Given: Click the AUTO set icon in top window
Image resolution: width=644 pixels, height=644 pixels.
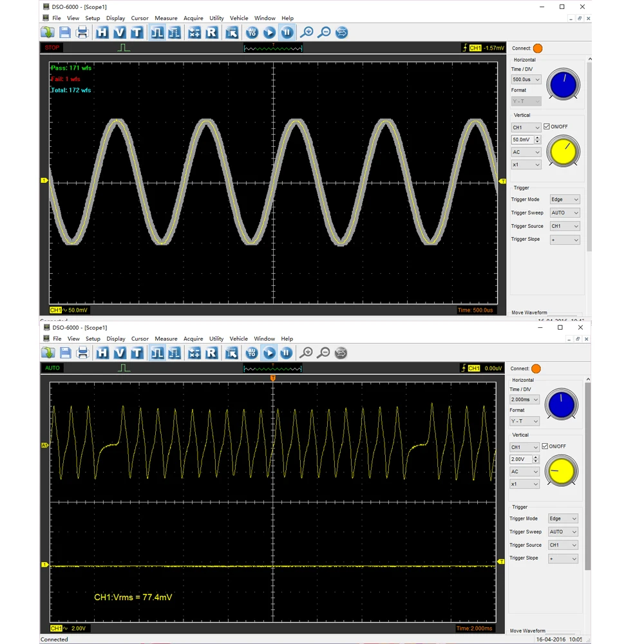Looking at the screenshot, I should point(252,32).
